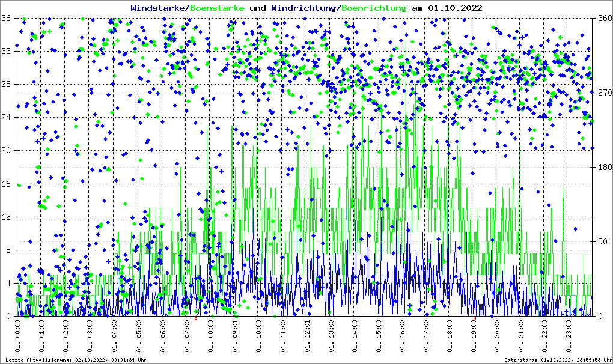
Task: Click the time label 01. 08:00
Action: (x=211, y=336)
